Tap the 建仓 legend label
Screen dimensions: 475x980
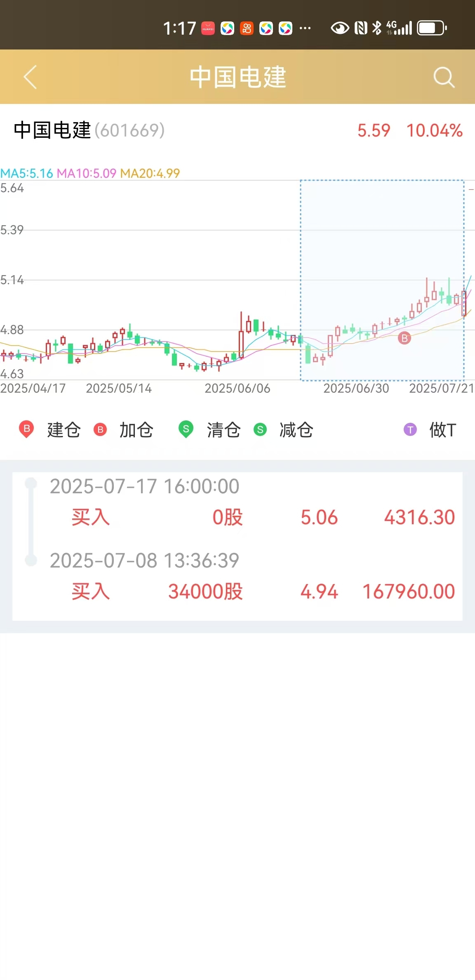64,430
